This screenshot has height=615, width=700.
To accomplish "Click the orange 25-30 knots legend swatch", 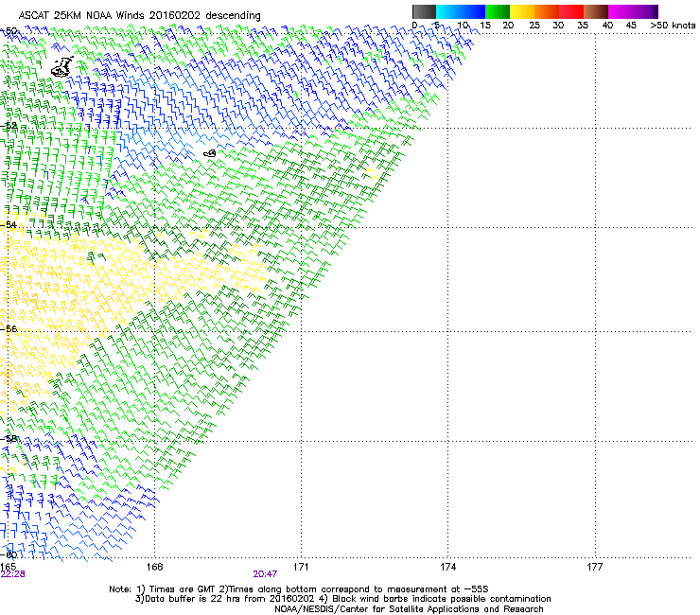I will click(x=548, y=11).
